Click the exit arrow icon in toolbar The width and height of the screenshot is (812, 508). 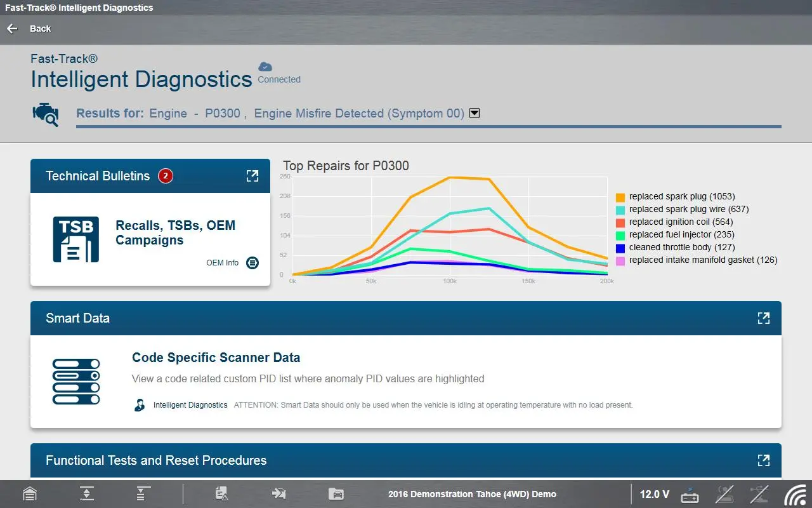(x=278, y=494)
